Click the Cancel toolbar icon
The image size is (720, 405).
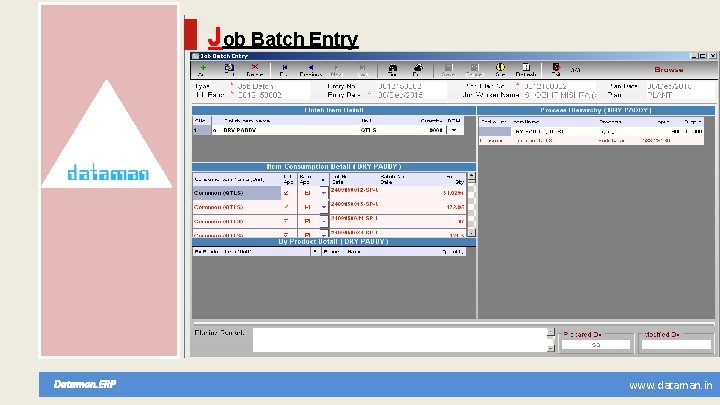474,70
